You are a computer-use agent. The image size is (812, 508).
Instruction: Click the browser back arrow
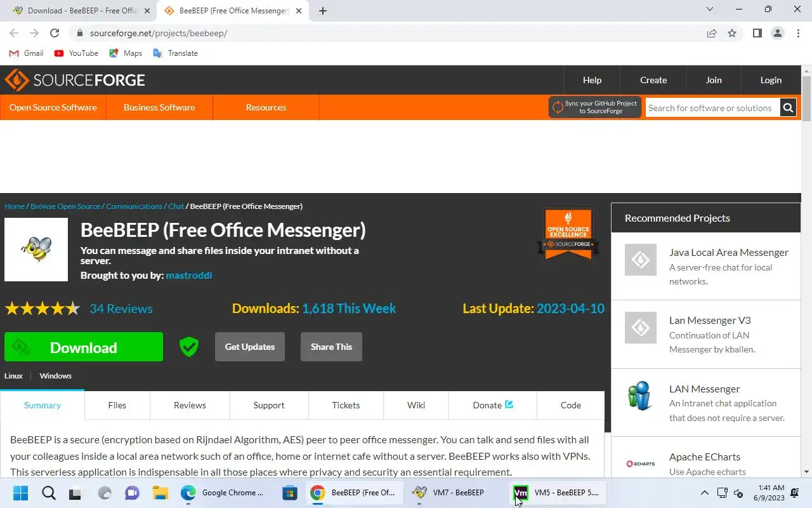(x=14, y=33)
